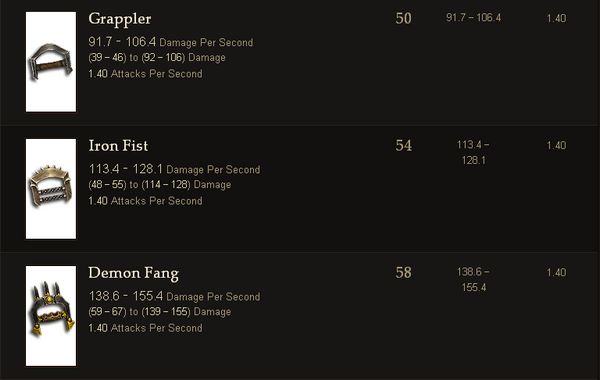This screenshot has width=600, height=380.
Task: Click Iron Fist's (48–55) to (114–128) Damage text
Action: [x=160, y=185]
